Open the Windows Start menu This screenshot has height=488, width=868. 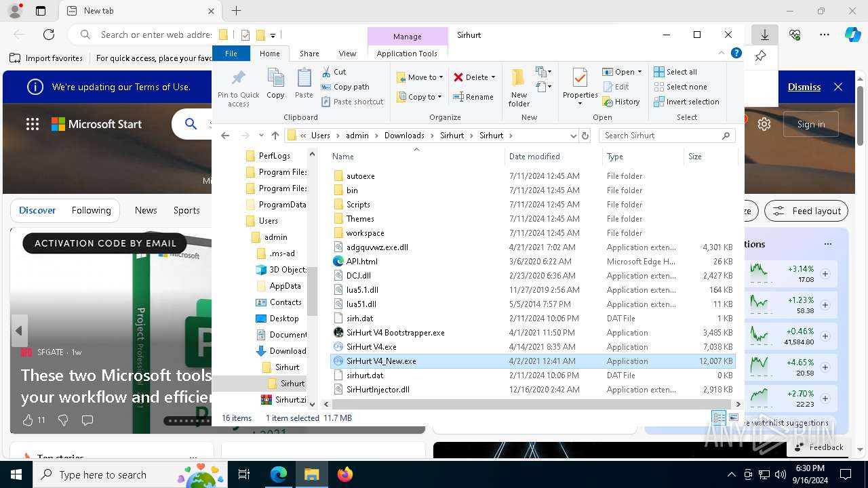tap(16, 474)
